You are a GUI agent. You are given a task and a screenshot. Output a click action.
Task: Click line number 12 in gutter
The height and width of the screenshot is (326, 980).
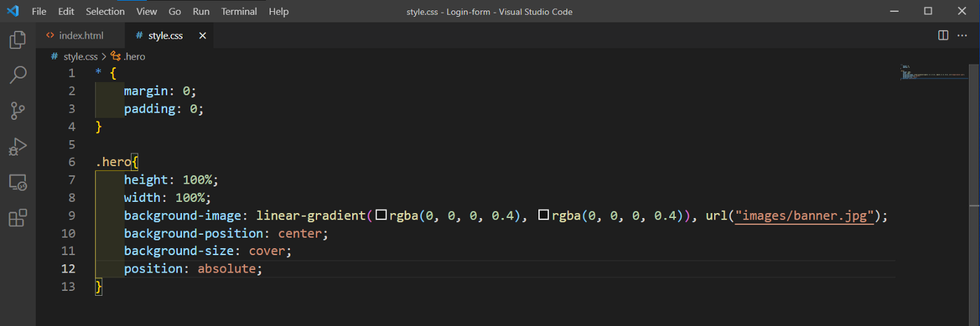click(68, 269)
